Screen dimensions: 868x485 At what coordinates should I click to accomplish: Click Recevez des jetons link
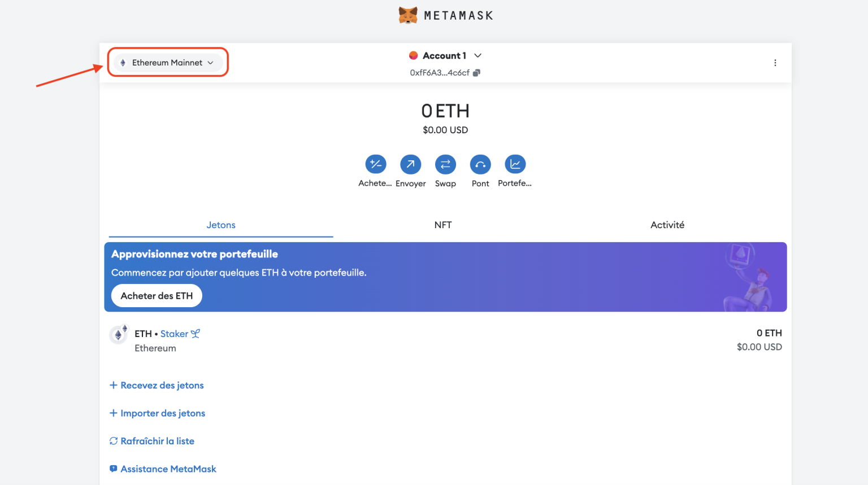point(157,385)
